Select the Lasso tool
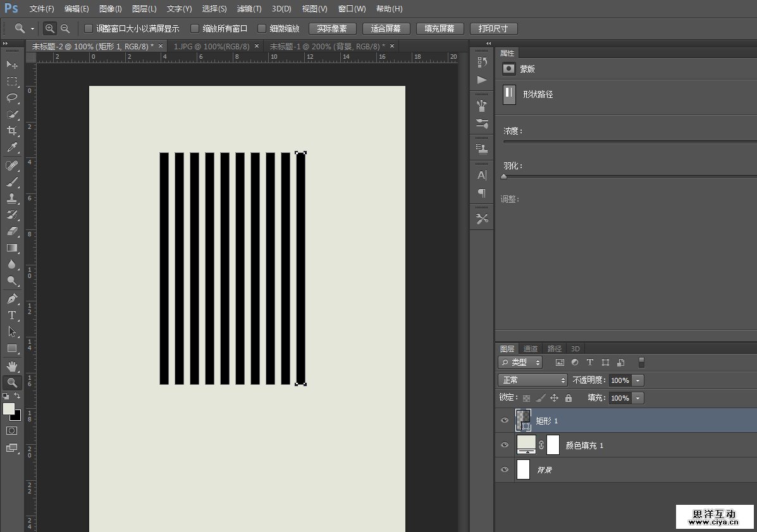 pyautogui.click(x=12, y=98)
